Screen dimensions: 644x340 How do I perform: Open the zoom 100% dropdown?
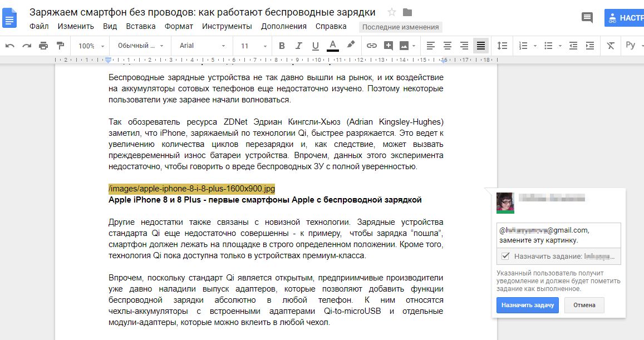coord(91,46)
